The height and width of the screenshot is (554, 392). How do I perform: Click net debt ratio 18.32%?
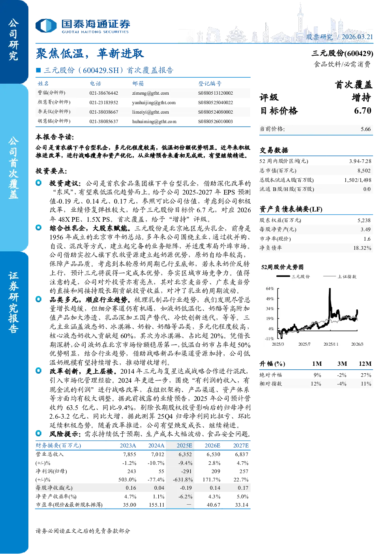tap(362, 248)
